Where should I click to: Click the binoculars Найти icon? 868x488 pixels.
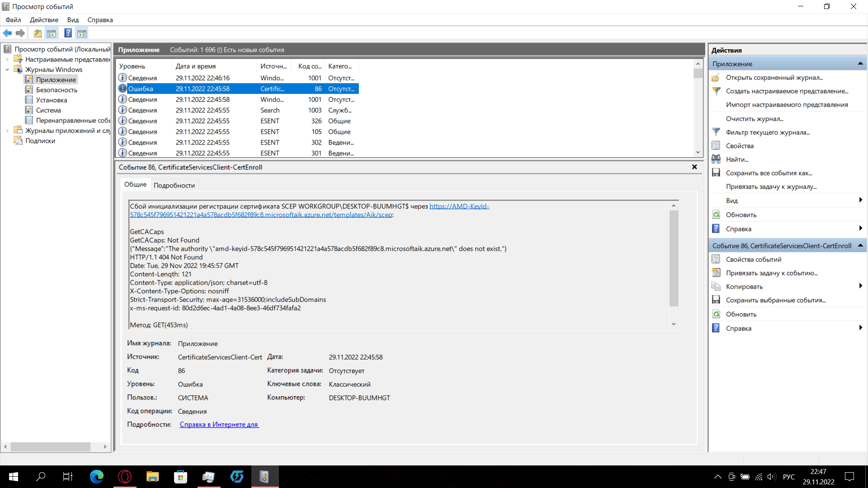click(x=716, y=159)
